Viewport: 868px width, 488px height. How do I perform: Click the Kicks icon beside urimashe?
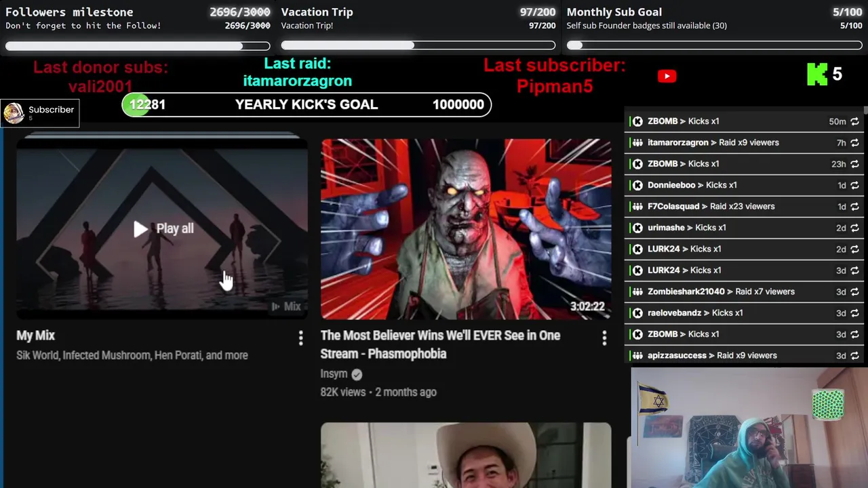637,228
